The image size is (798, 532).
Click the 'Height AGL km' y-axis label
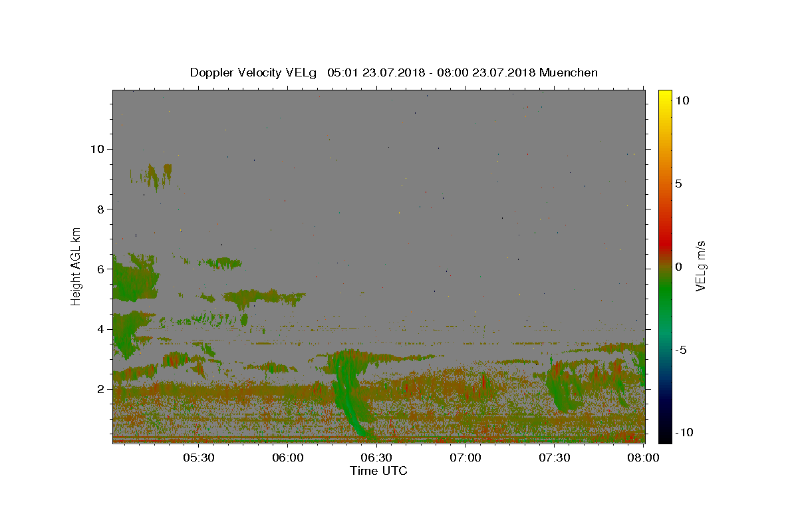pyautogui.click(x=76, y=266)
